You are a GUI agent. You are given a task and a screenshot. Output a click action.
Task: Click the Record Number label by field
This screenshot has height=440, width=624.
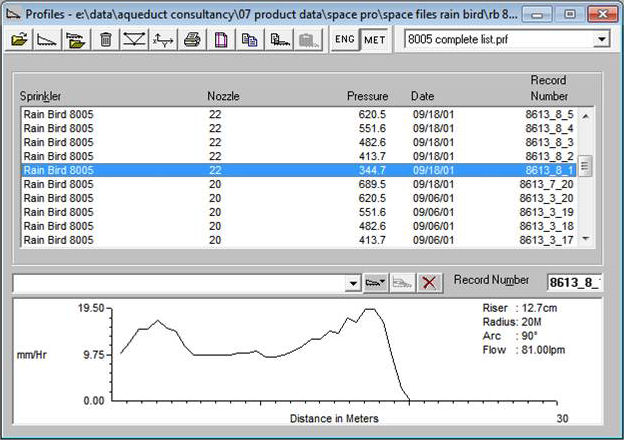tap(491, 280)
